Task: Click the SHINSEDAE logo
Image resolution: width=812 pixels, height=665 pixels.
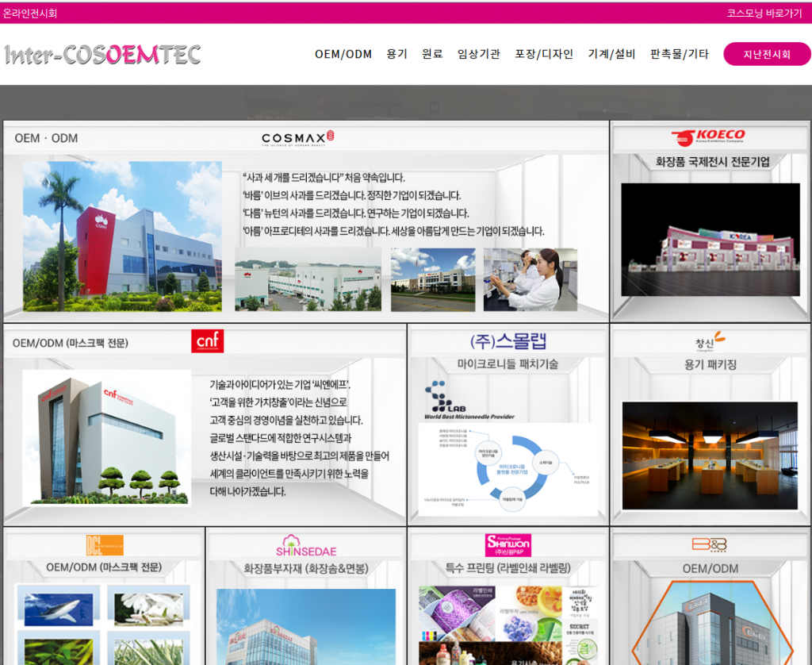Action: [306, 546]
